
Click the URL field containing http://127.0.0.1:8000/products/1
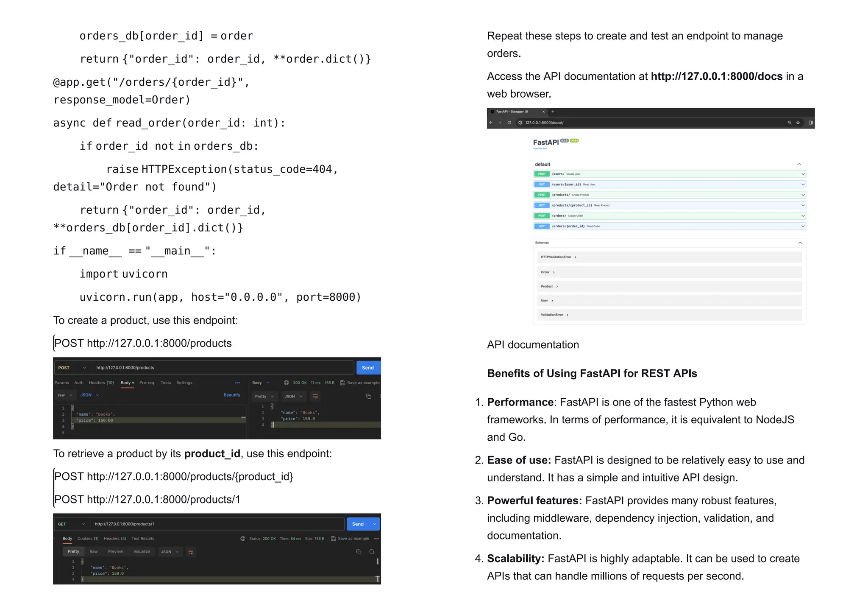coord(217,524)
